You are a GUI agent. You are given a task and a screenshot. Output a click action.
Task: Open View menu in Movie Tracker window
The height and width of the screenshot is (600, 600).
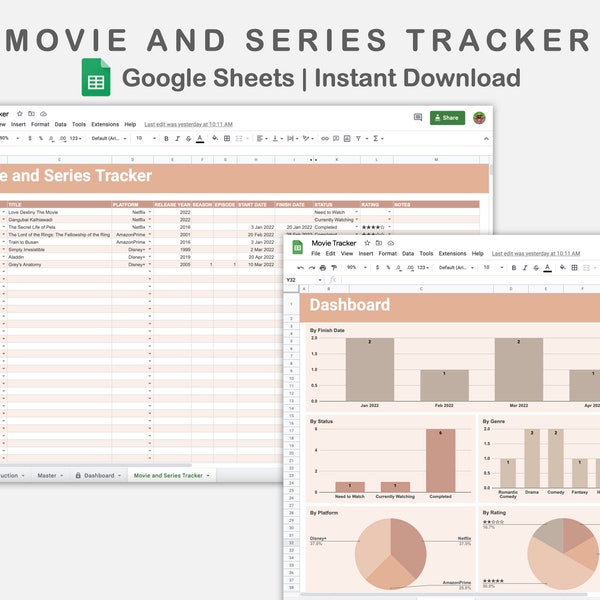click(x=347, y=253)
